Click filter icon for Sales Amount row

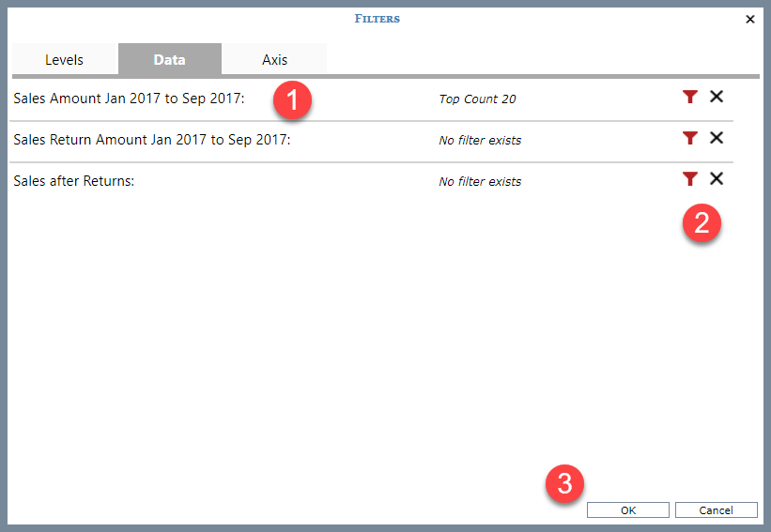pos(690,97)
